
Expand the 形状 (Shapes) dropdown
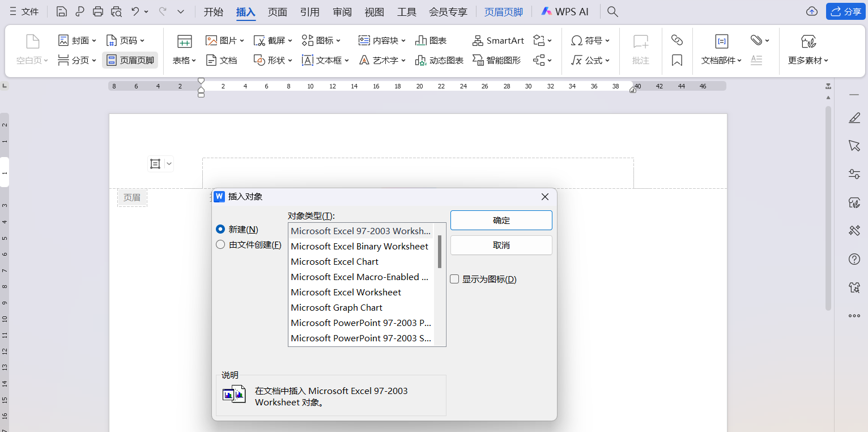pos(274,60)
